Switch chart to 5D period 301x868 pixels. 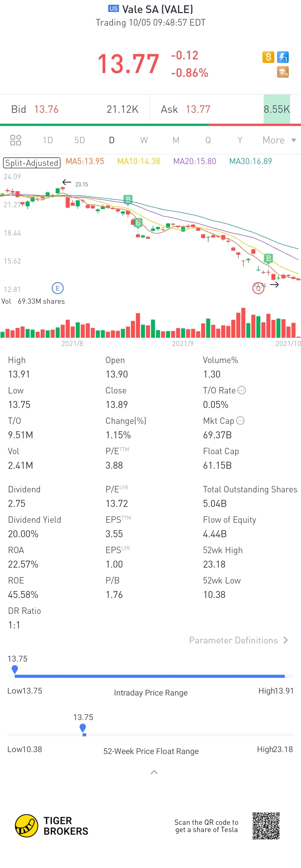point(80,140)
